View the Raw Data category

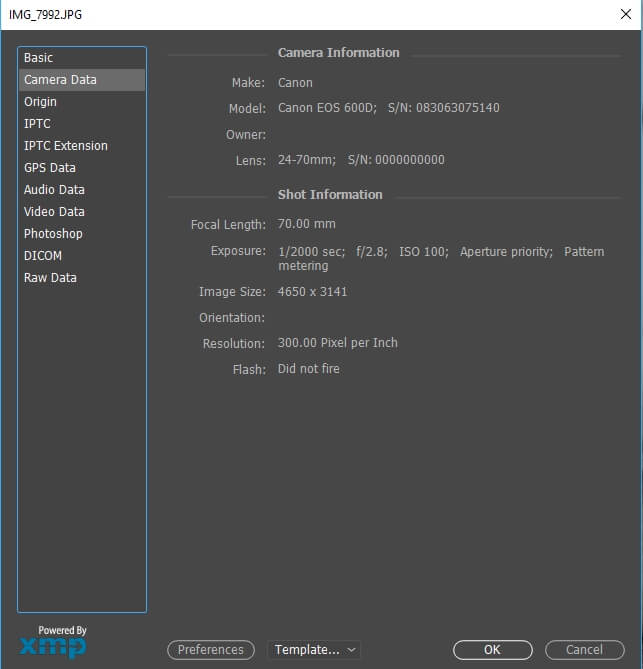tap(82, 278)
